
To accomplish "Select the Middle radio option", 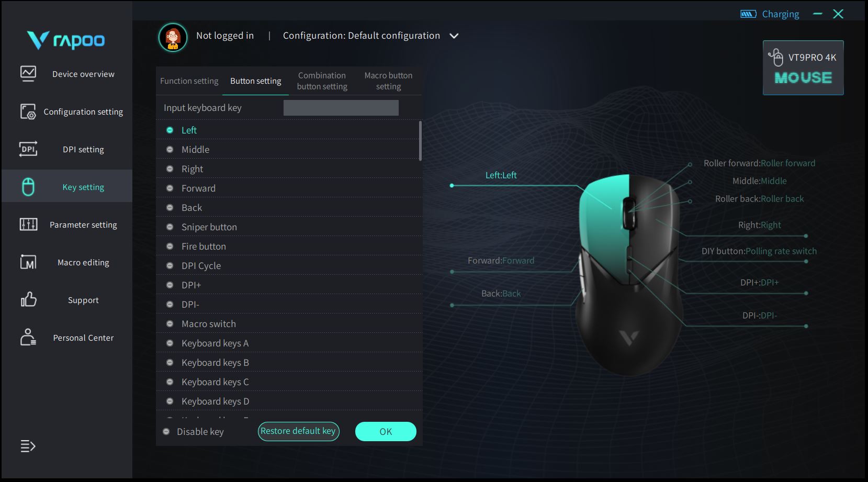I will 170,149.
